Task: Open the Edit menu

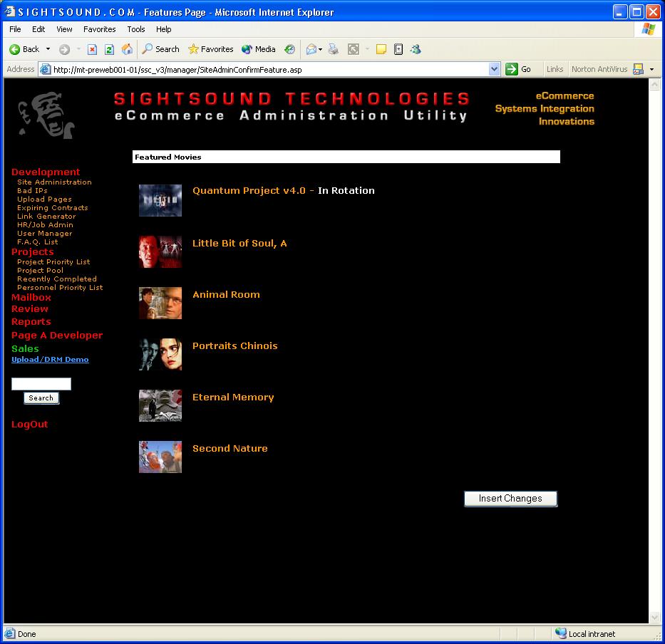Action: pos(38,29)
